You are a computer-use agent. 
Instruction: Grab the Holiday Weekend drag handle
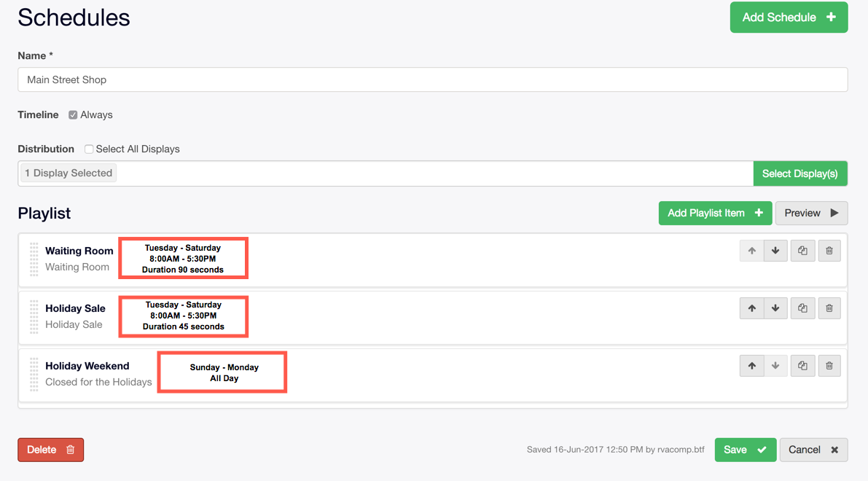[x=34, y=374]
